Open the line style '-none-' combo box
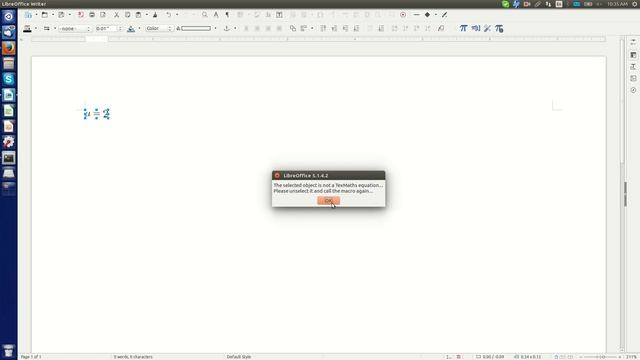 pyautogui.click(x=75, y=29)
